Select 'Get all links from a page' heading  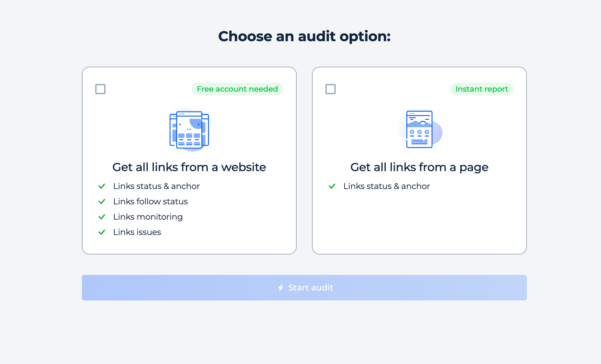(x=419, y=167)
